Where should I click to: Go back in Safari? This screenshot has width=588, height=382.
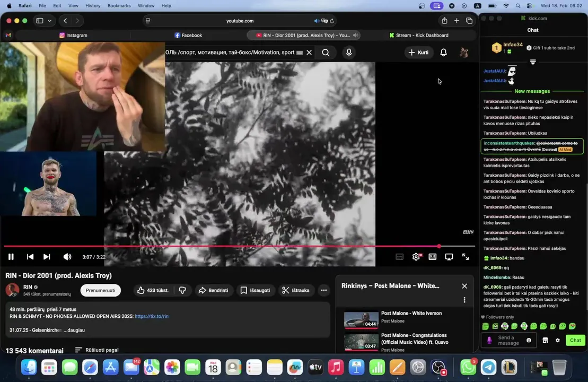pos(65,21)
